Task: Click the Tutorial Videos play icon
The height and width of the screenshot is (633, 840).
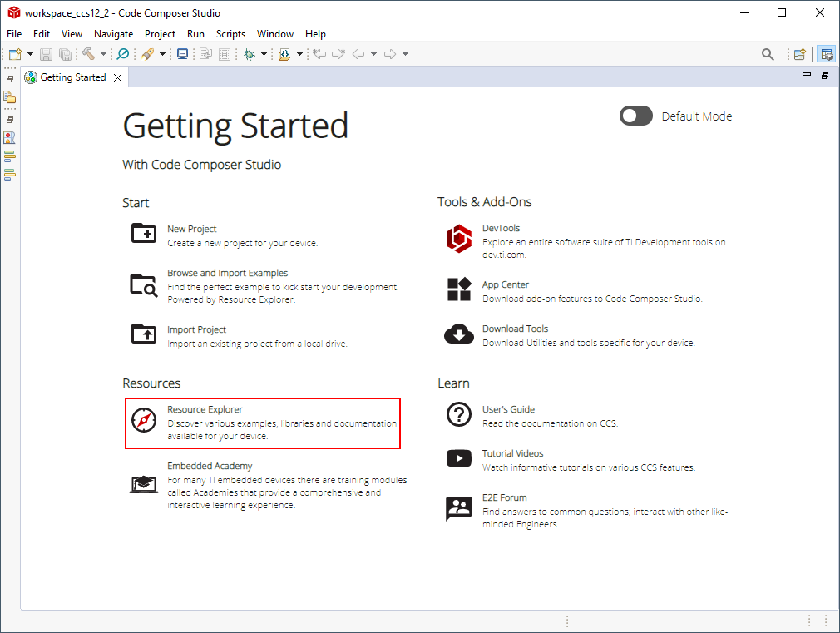Action: pyautogui.click(x=459, y=458)
